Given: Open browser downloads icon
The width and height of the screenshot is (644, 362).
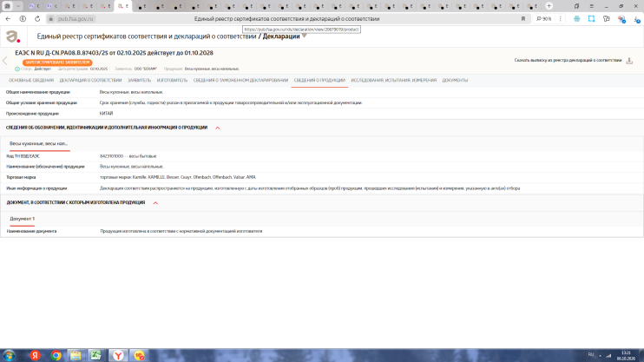Looking at the screenshot, I should (636, 19).
